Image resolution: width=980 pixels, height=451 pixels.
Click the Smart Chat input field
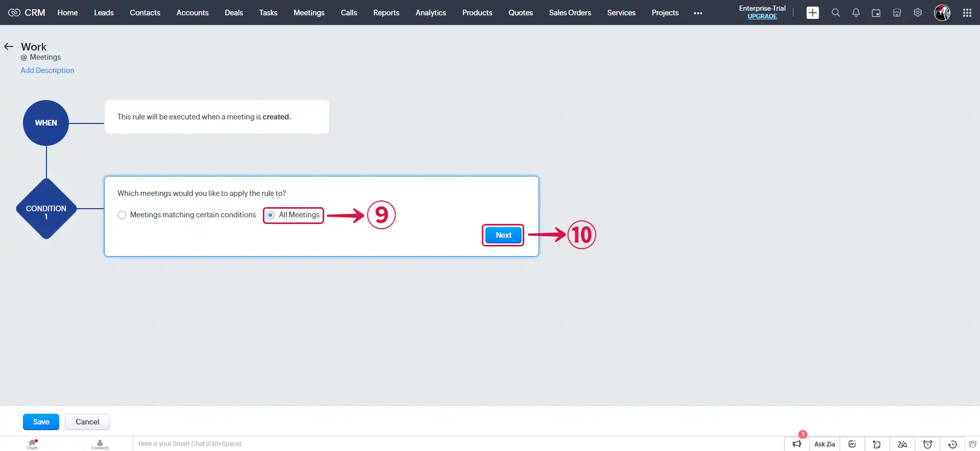[x=458, y=444]
